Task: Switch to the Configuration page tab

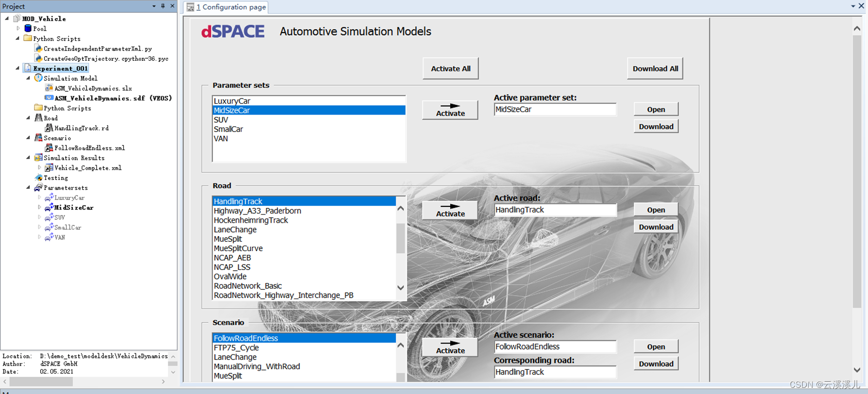Action: pyautogui.click(x=227, y=7)
